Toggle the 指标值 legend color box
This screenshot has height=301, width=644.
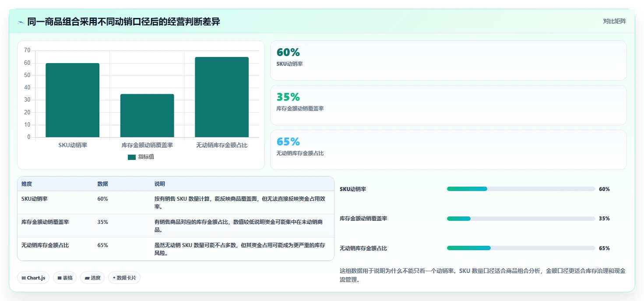(132, 157)
